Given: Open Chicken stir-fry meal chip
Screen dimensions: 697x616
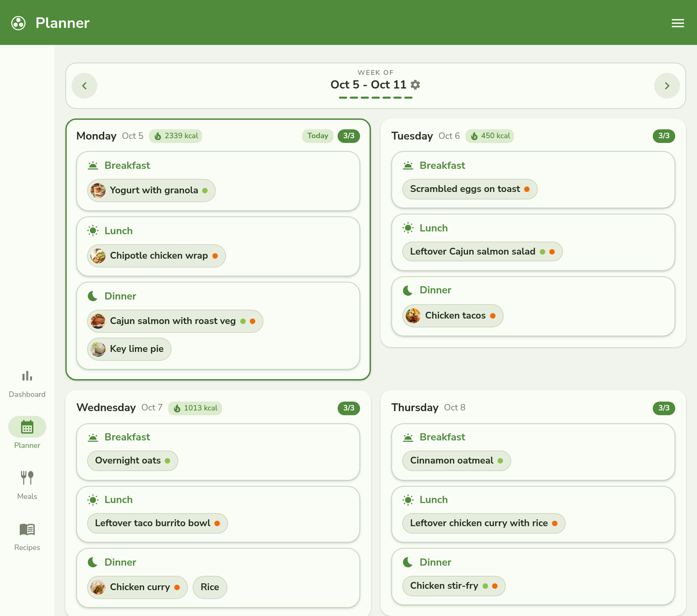Looking at the screenshot, I should pos(454,586).
